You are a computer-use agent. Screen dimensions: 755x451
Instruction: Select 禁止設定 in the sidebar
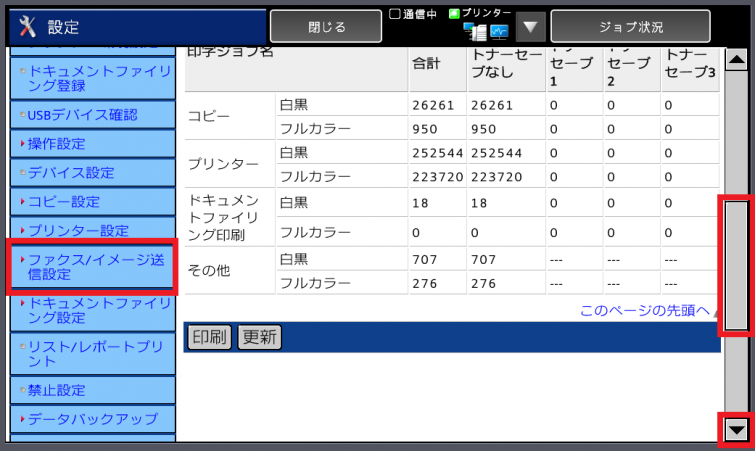pyautogui.click(x=90, y=390)
